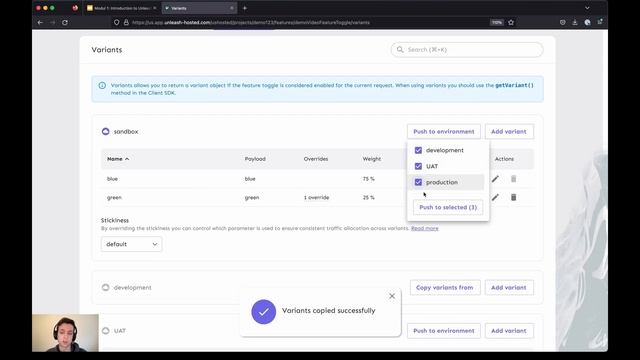Click the search magnifier icon
This screenshot has height=360, width=640.
pos(400,49)
